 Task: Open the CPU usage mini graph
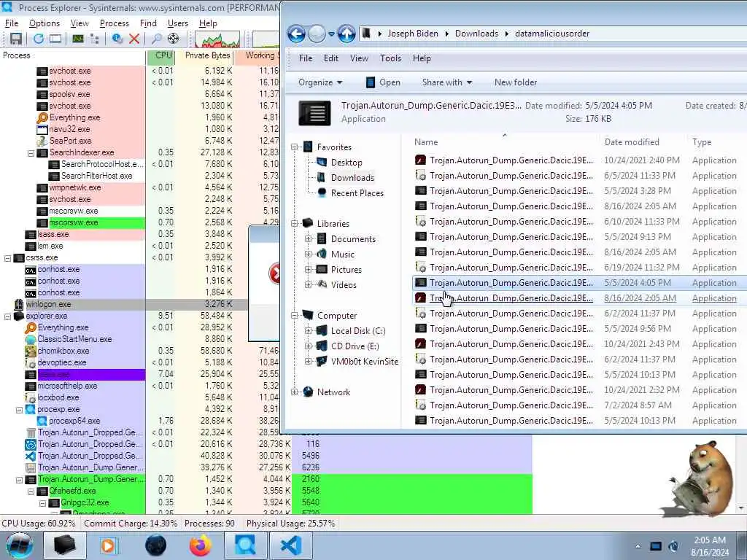point(217,39)
